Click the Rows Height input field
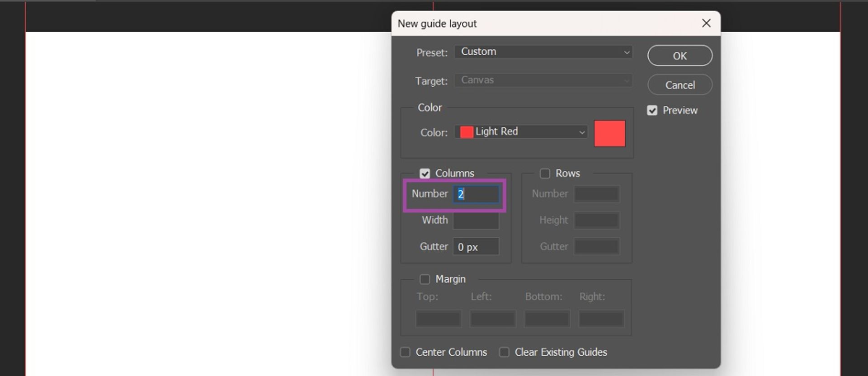The width and height of the screenshot is (868, 376). [x=596, y=221]
